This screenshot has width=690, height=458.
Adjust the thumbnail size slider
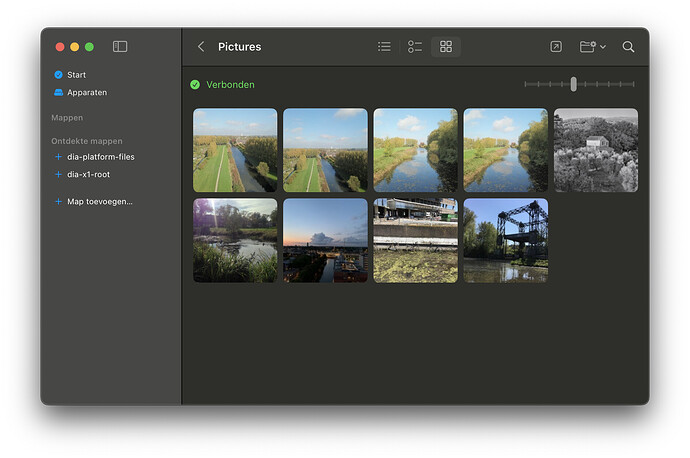[x=574, y=85]
